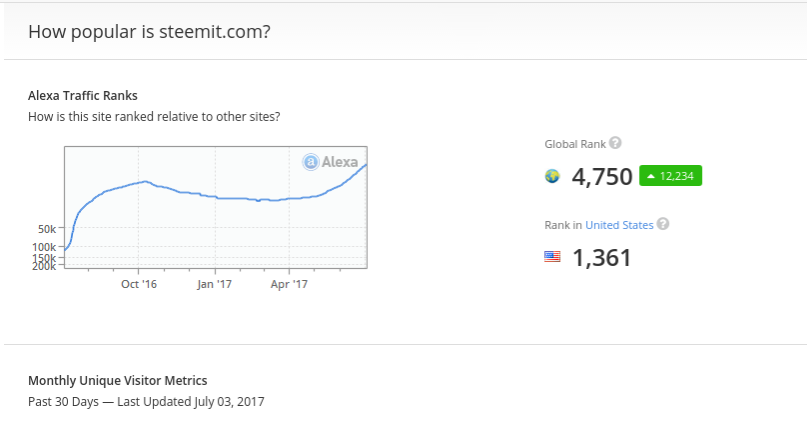Click the Global Rank help question icon

click(616, 143)
